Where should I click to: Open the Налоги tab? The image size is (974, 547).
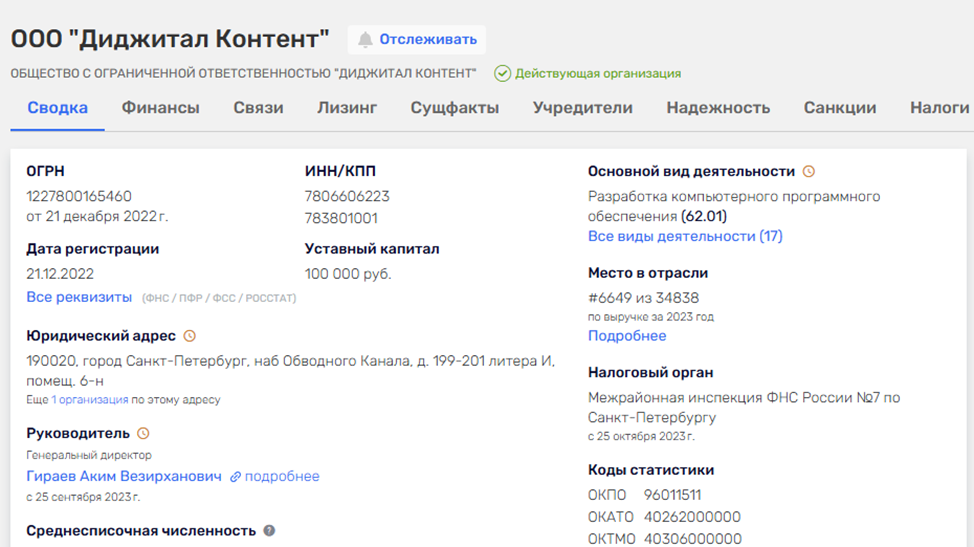pyautogui.click(x=940, y=108)
